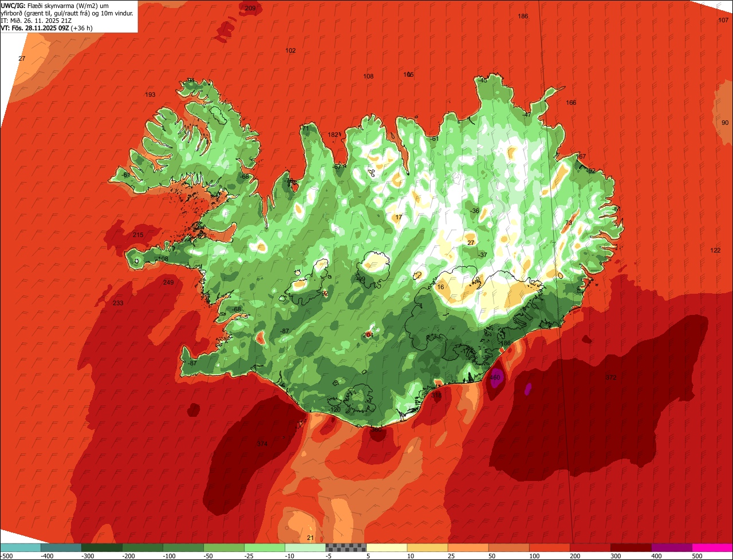This screenshot has height=560, width=733.
Task: Select the legend swatch between -200 and -100
Action: click(x=143, y=547)
